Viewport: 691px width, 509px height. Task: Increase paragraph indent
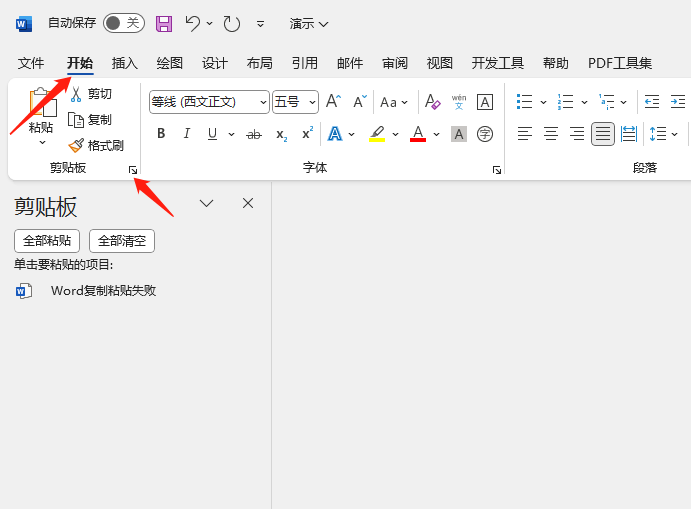(x=678, y=102)
